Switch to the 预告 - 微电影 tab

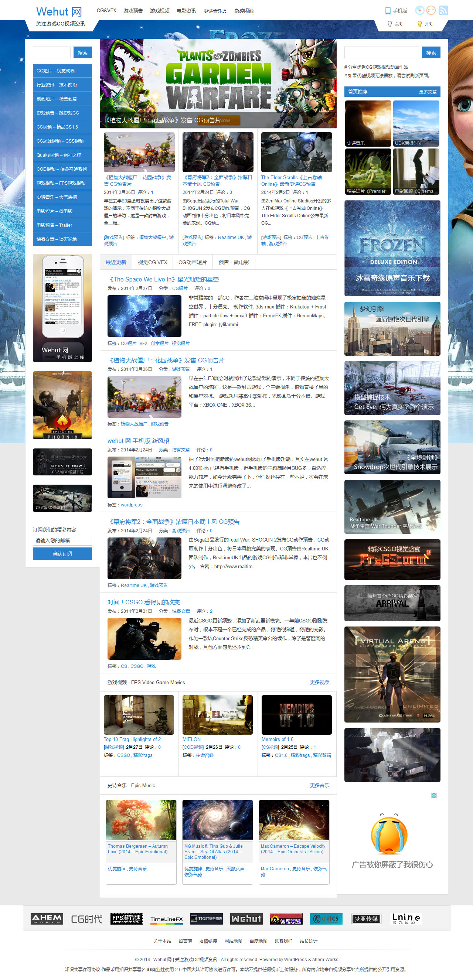tap(234, 262)
